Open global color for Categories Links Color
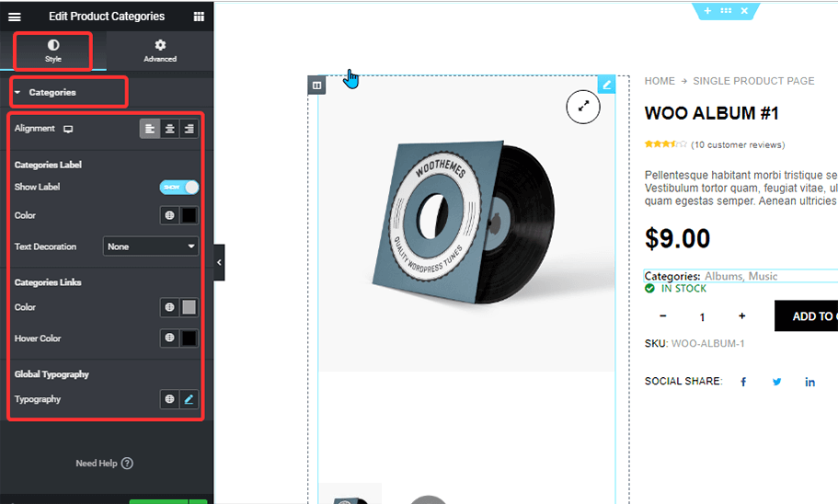 tap(169, 307)
